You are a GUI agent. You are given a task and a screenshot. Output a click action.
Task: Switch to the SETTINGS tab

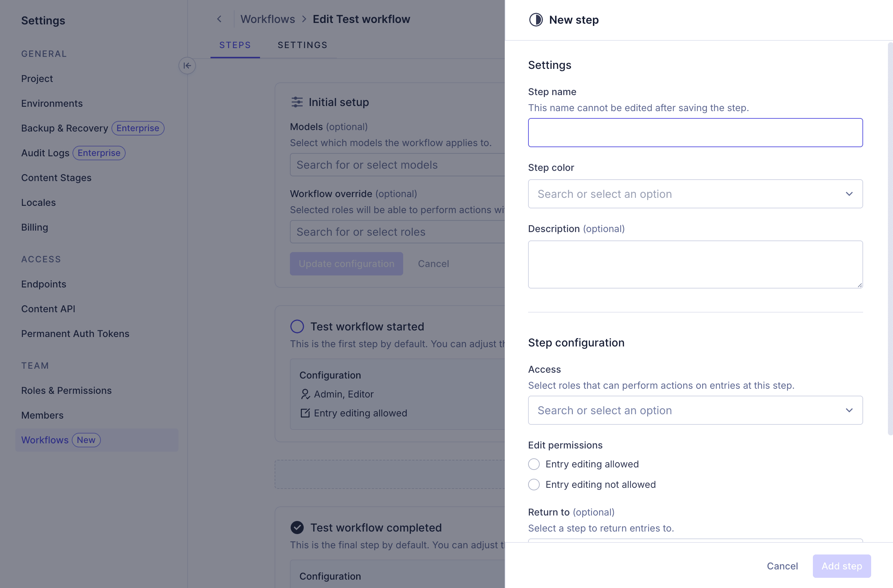pos(302,45)
